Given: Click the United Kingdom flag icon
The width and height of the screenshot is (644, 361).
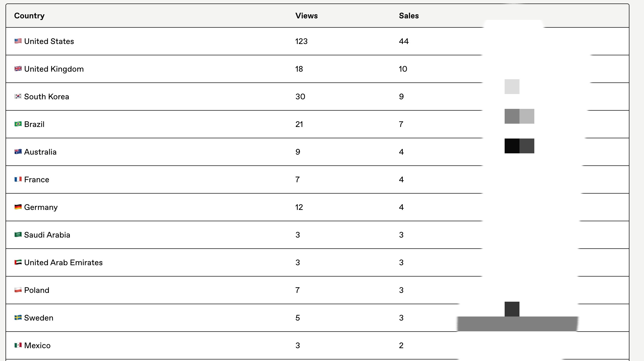Looking at the screenshot, I should [x=18, y=69].
